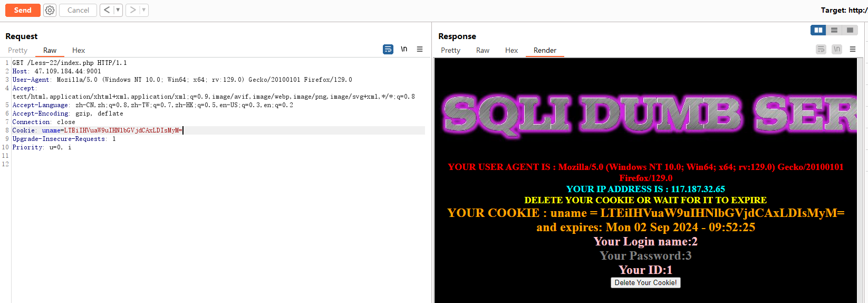Viewport: 868px width, 303px height.
Task: Click 'YOUR IP ADDRESS IS' line in response
Action: 645,189
